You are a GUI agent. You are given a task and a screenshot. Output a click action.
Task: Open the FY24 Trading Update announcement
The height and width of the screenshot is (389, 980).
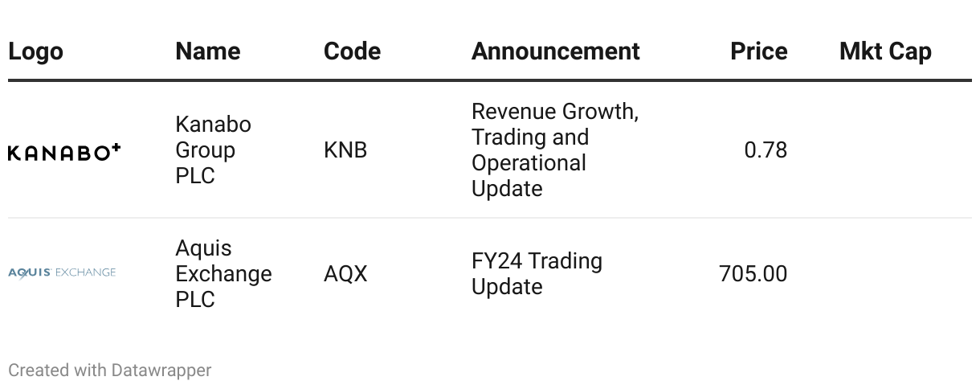coord(537,273)
